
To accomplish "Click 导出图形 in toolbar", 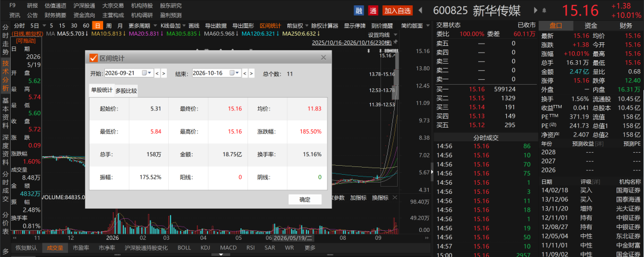I will pos(243,26).
